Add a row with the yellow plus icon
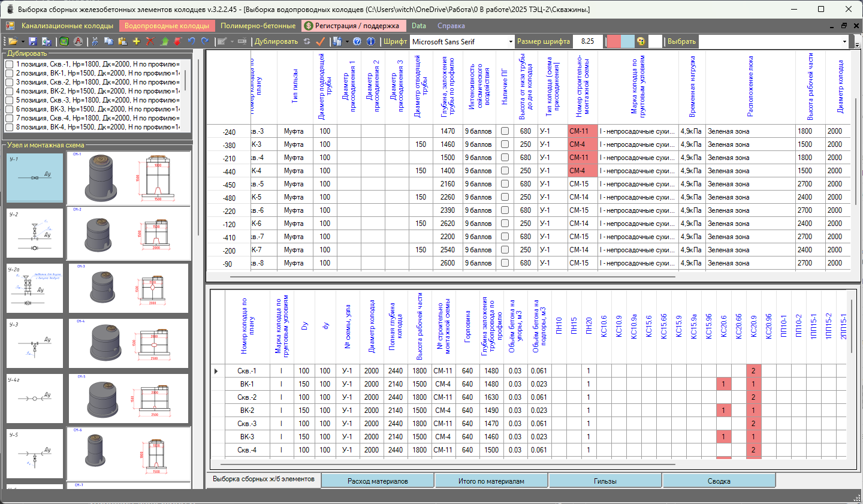This screenshot has width=863, height=504. click(x=136, y=41)
